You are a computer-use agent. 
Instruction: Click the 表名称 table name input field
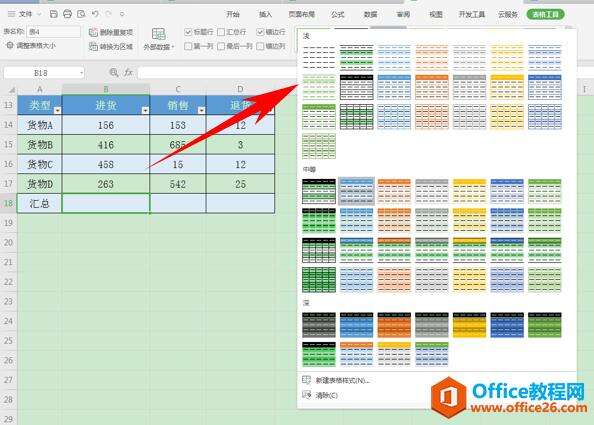53,32
